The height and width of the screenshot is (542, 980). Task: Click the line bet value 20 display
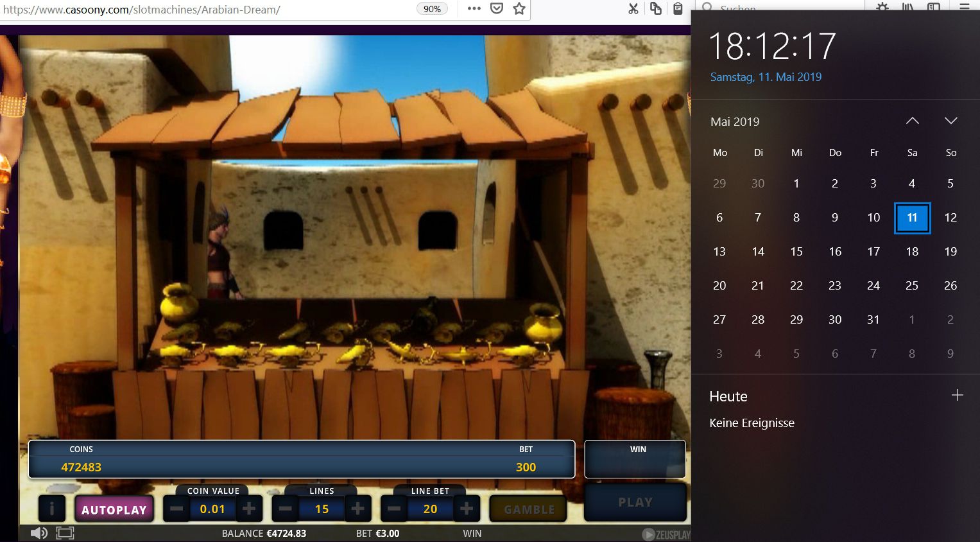click(430, 509)
